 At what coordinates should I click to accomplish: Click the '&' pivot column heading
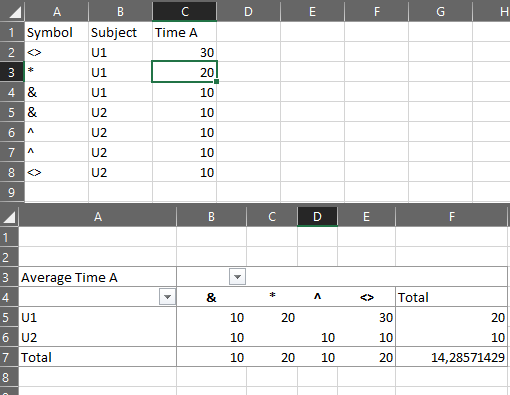211,297
